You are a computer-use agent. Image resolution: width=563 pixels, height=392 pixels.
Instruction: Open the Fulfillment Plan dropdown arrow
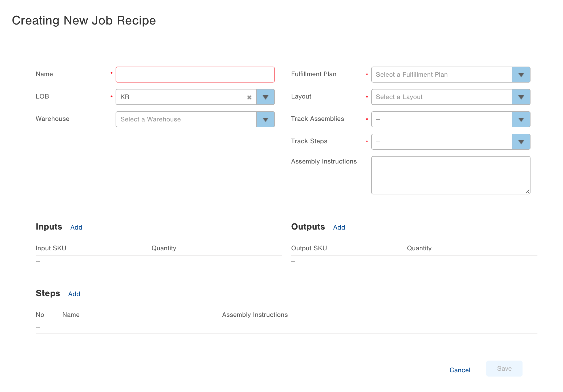pyautogui.click(x=521, y=75)
